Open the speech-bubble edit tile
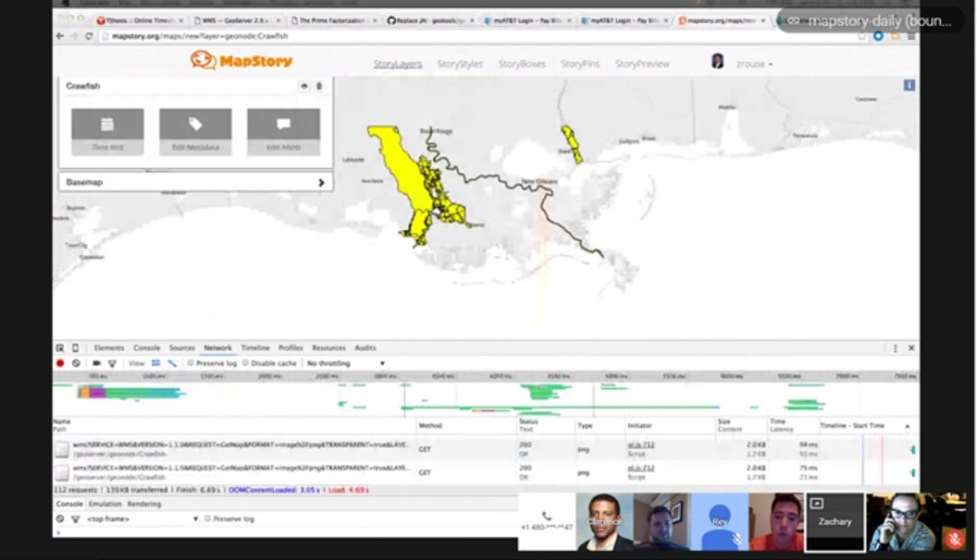The image size is (977, 560). (x=283, y=132)
